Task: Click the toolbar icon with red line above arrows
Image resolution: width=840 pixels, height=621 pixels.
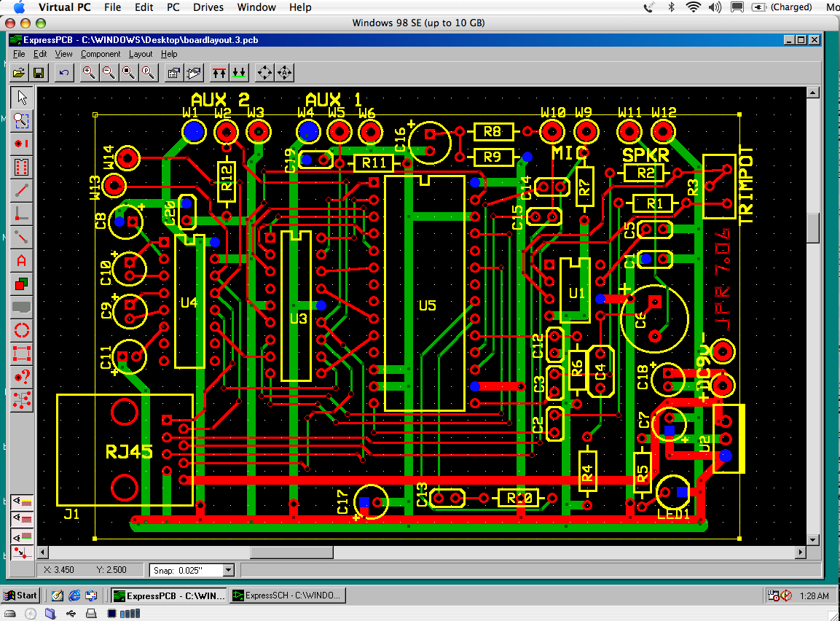Action: coord(219,72)
